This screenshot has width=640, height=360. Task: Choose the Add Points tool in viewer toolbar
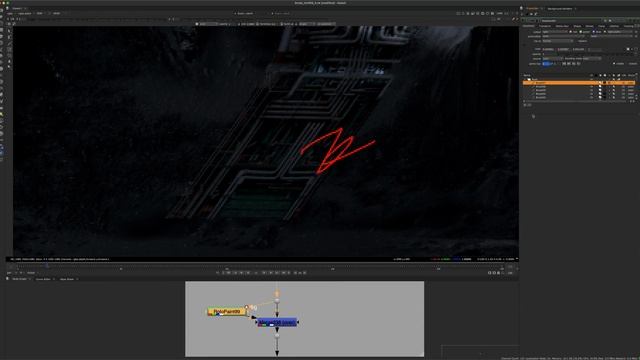point(9,37)
